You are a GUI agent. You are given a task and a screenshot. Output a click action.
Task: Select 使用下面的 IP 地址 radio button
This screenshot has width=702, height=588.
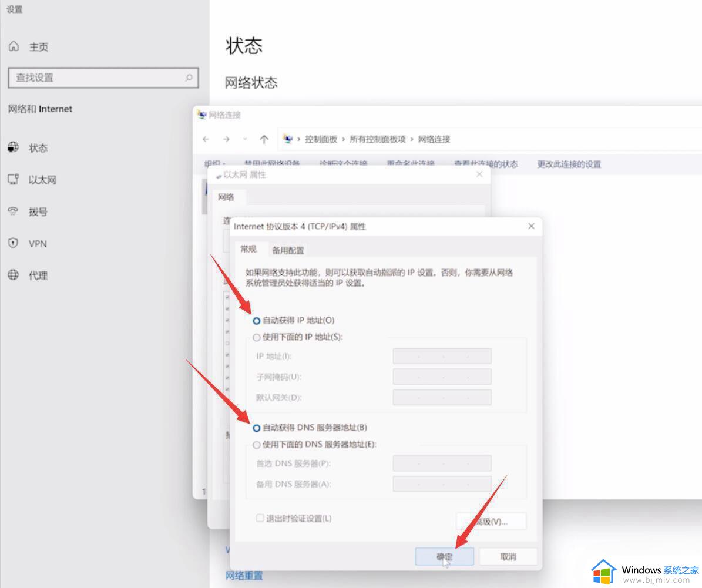[x=257, y=337]
